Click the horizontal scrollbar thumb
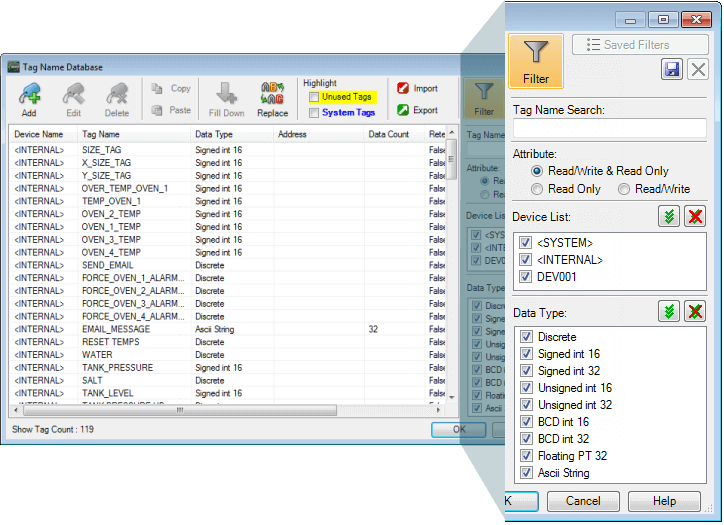Screen dimensions: 724x525 click(x=180, y=410)
